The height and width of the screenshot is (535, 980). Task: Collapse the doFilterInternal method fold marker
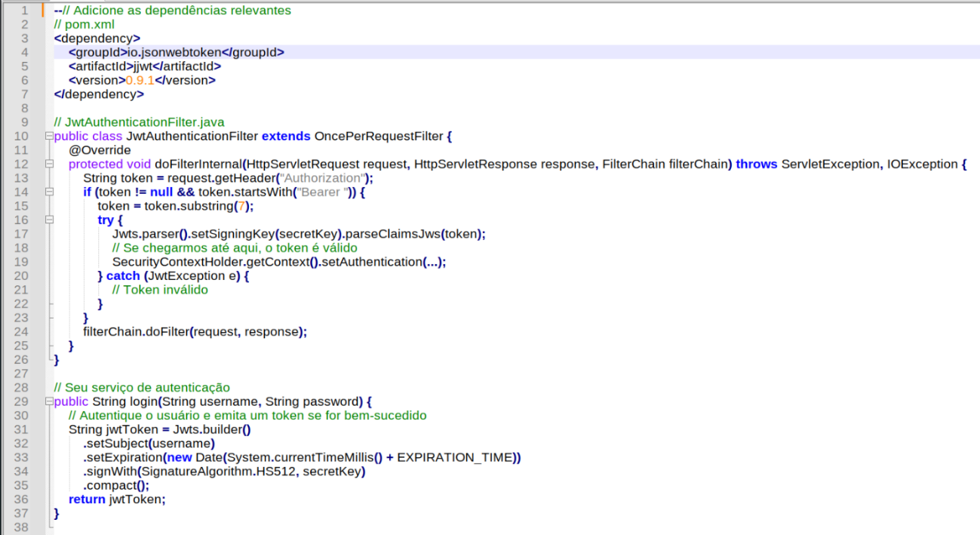[x=49, y=164]
